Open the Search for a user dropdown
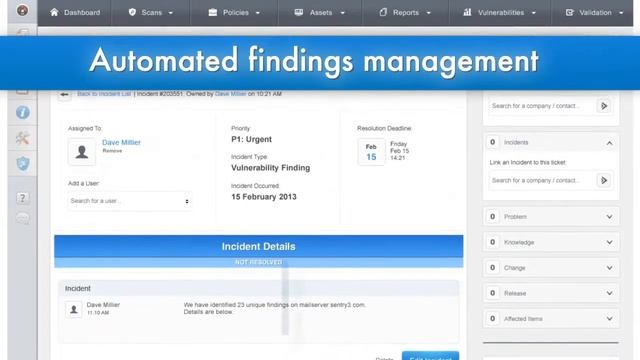This screenshot has height=360, width=640. click(x=129, y=201)
